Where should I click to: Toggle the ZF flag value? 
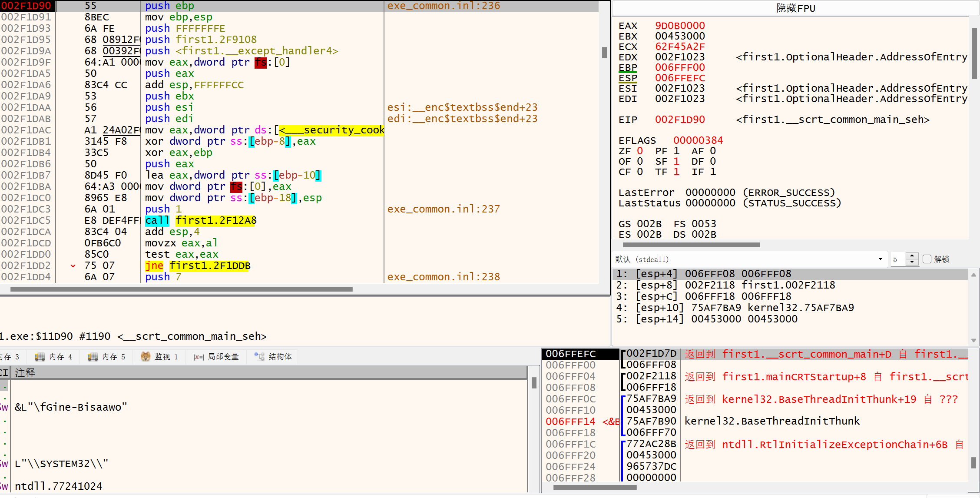640,151
